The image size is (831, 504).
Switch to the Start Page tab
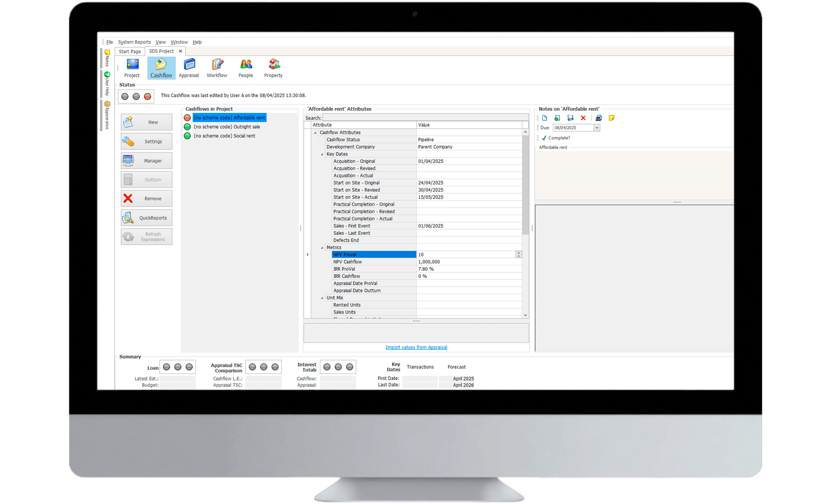(130, 51)
